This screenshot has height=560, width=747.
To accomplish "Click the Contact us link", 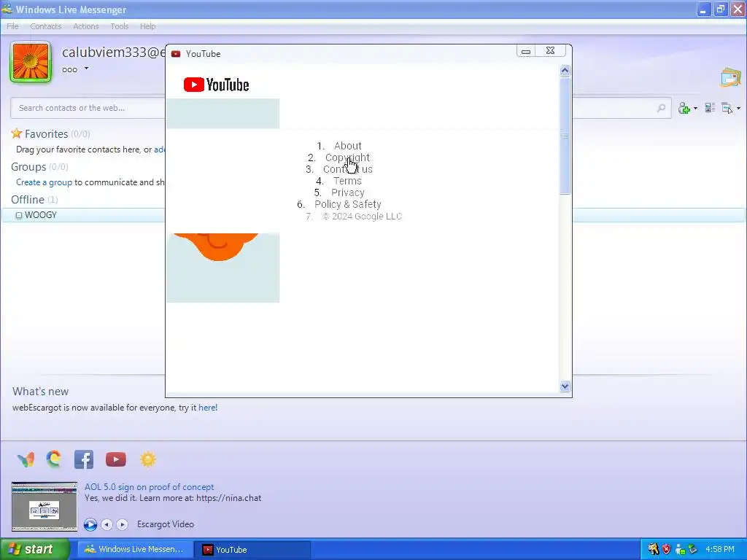I will click(x=348, y=169).
